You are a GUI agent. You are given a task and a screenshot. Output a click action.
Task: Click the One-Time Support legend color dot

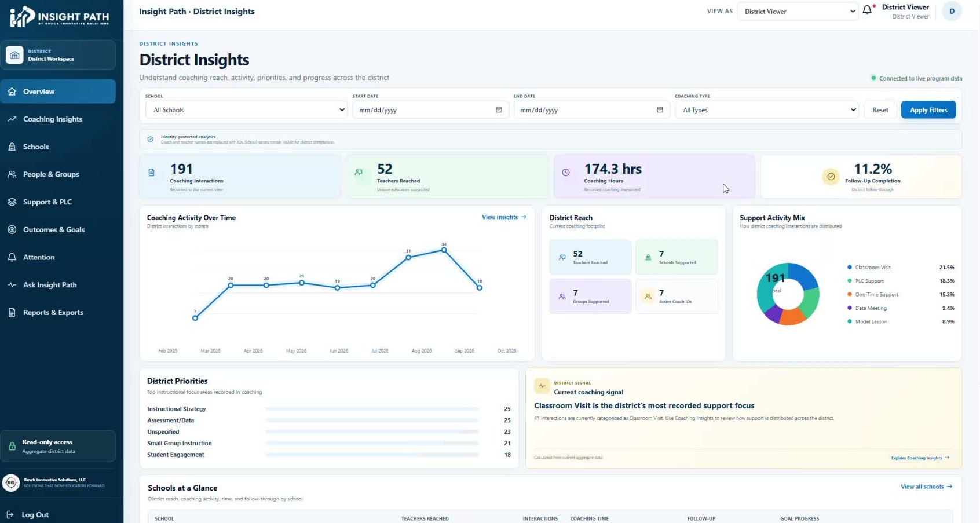(x=849, y=294)
